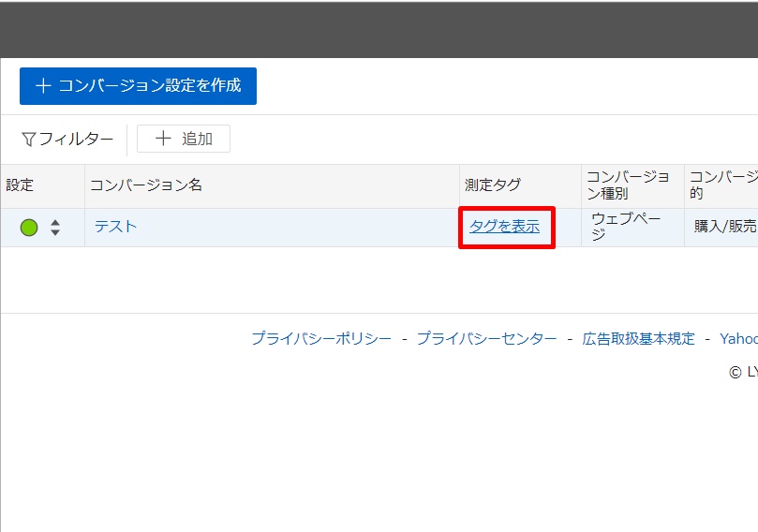
Task: Click the funnel filter icon
Action: 28,140
